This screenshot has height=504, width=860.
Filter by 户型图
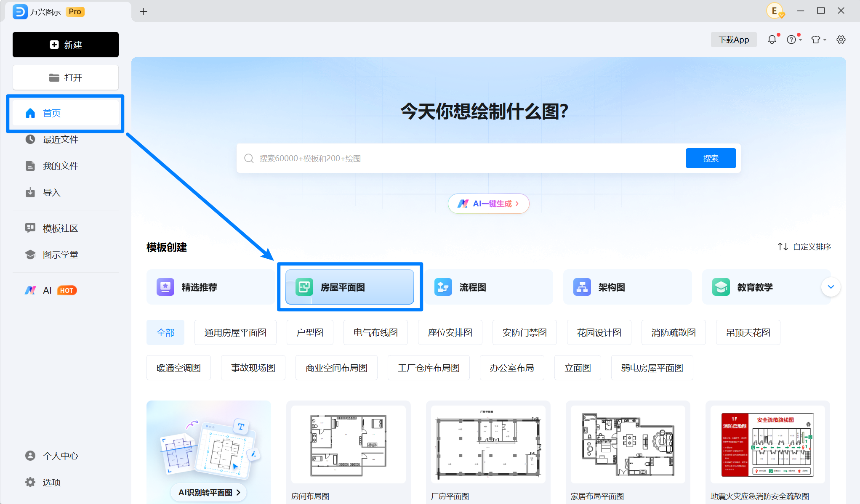[x=310, y=332]
